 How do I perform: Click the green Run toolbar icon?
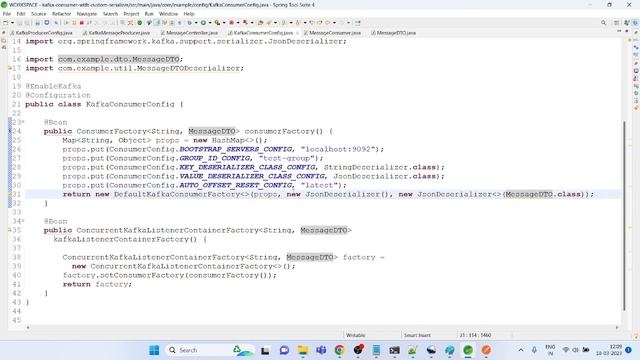(203, 23)
